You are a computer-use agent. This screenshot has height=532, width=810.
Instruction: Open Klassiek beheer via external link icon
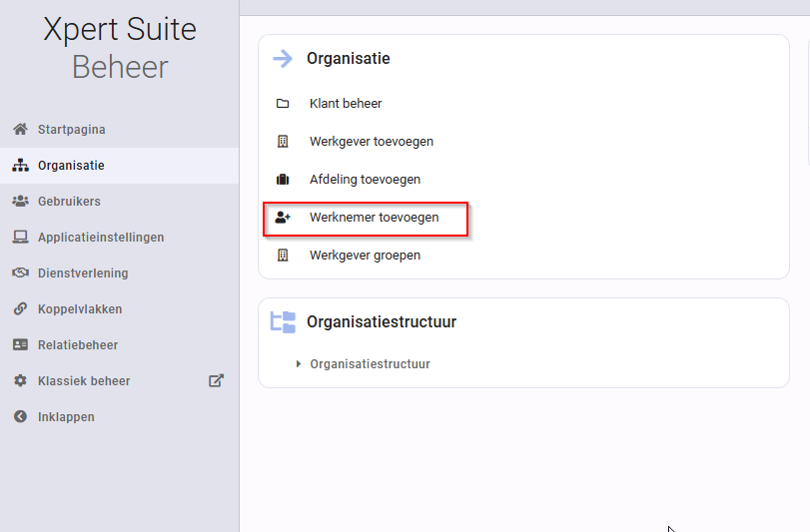(x=216, y=381)
